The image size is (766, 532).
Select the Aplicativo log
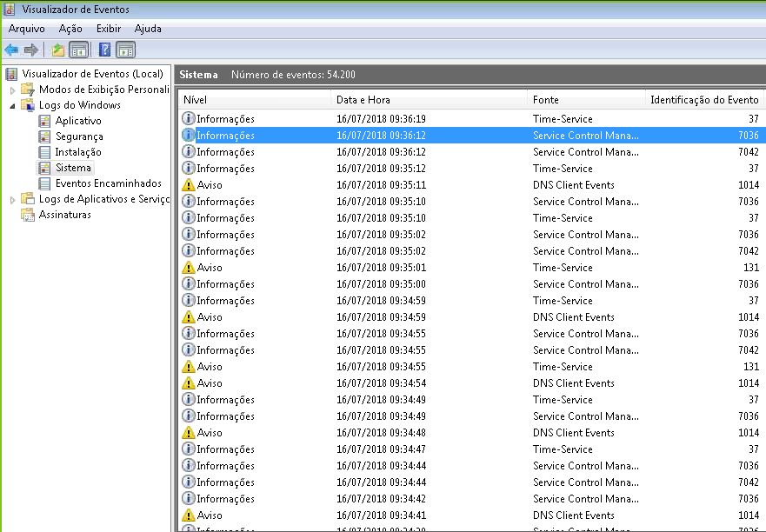[x=78, y=121]
